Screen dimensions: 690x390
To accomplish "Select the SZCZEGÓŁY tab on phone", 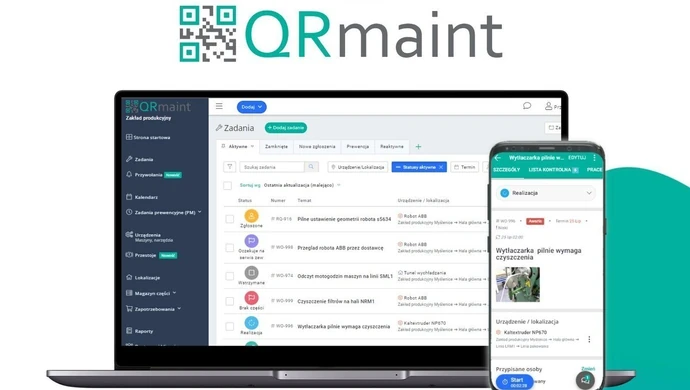I will 506,170.
